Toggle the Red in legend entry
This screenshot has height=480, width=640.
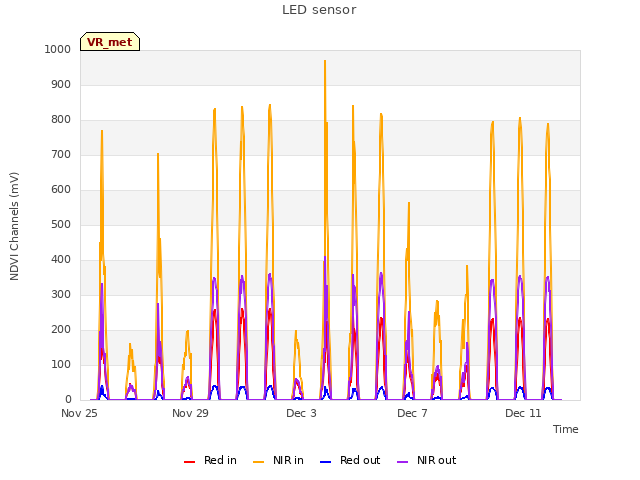[210, 460]
